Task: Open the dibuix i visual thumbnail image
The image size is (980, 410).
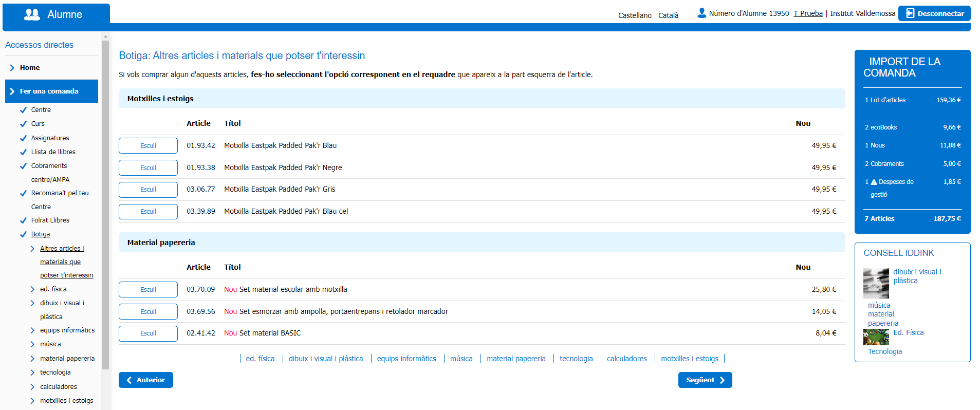Action: 876,283
